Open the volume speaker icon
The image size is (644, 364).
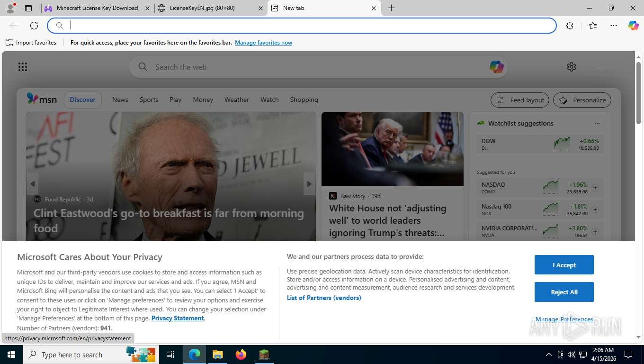tap(571, 355)
